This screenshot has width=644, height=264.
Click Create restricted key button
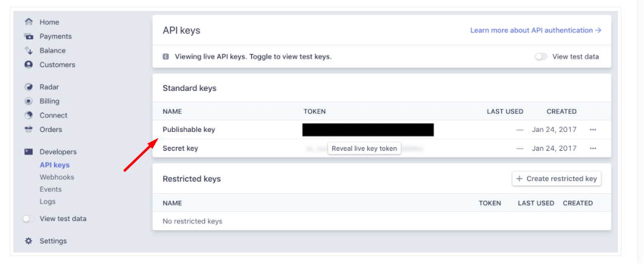pos(557,179)
